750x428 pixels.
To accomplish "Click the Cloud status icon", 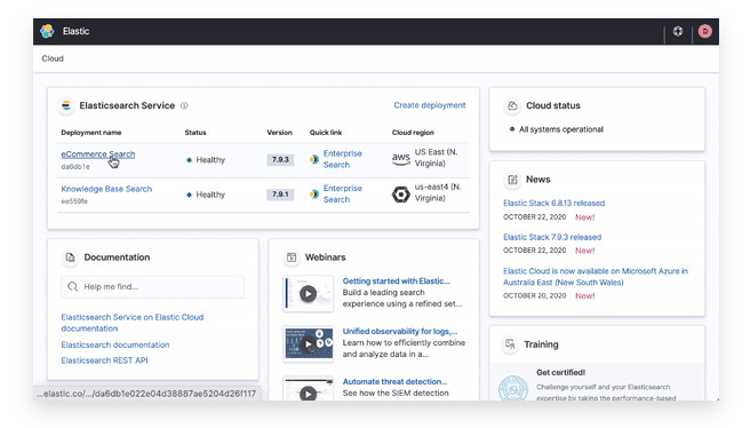I will (512, 106).
